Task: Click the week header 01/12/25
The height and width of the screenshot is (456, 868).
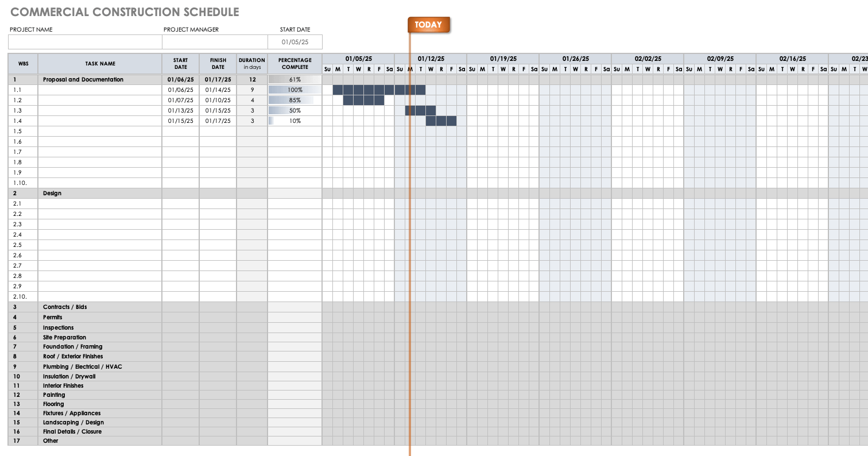Action: tap(431, 59)
